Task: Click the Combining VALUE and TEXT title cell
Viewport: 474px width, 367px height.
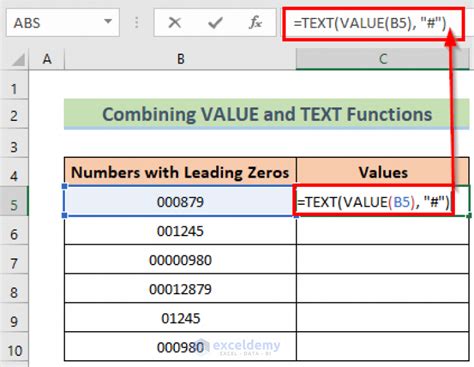Action: pos(267,114)
